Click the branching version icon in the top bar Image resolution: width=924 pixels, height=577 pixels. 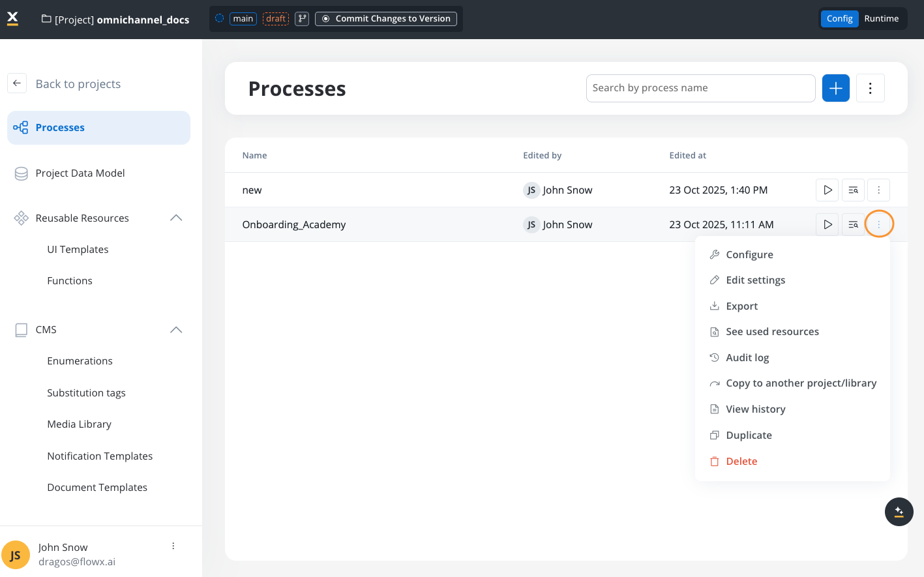click(x=301, y=18)
